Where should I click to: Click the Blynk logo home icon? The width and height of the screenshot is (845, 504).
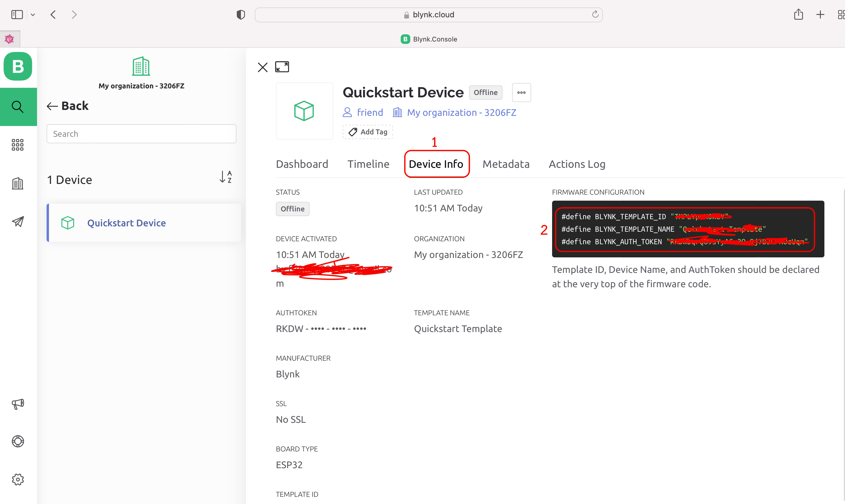pos(18,66)
